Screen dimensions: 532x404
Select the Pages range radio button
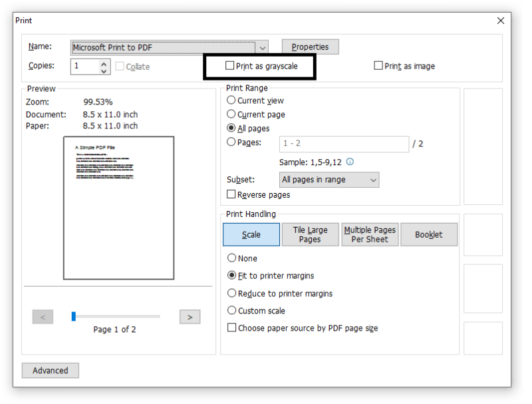tap(231, 142)
